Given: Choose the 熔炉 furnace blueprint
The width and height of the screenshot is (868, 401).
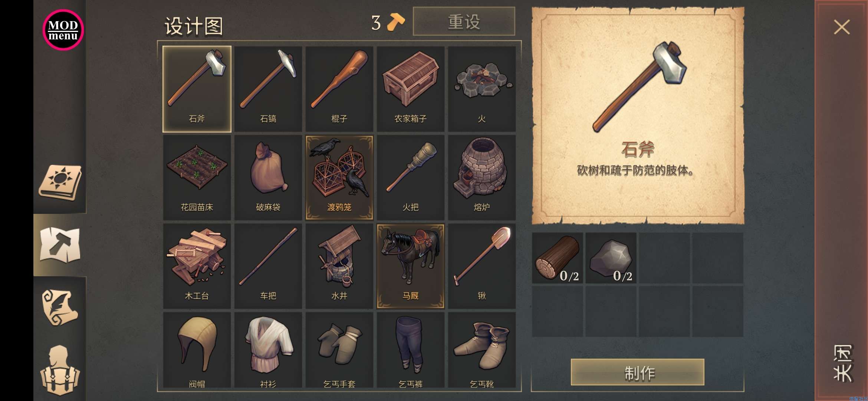Looking at the screenshot, I should click(481, 177).
